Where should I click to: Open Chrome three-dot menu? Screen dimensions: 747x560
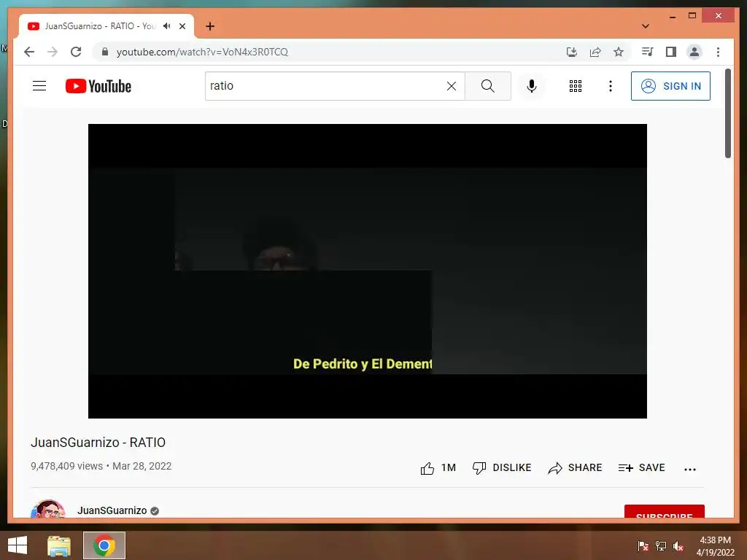[x=718, y=52]
